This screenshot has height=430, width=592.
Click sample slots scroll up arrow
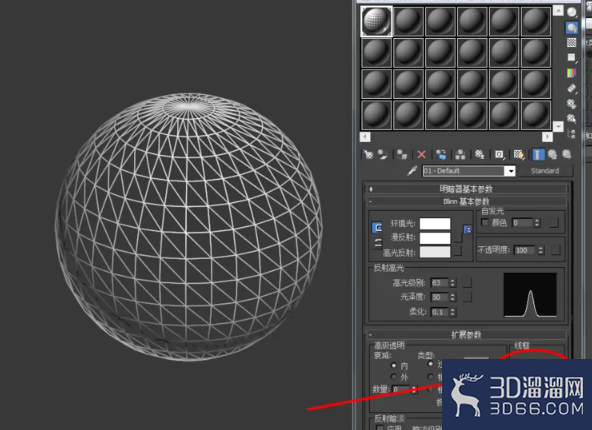558,10
